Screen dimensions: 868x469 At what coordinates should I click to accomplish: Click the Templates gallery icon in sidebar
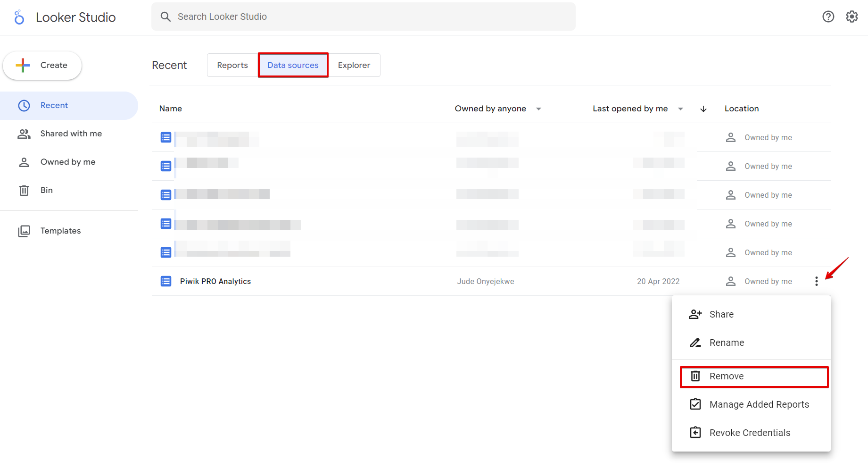click(x=24, y=231)
